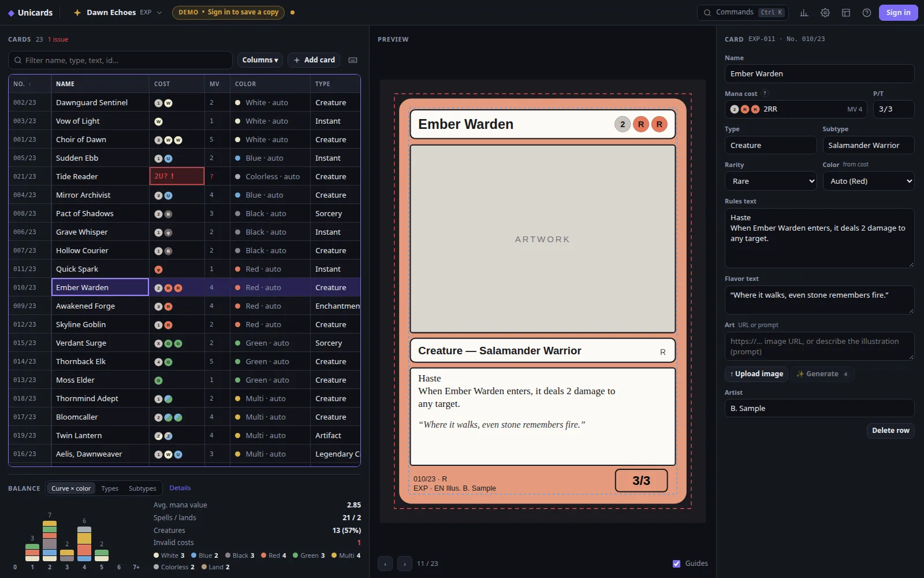924x578 pixels.
Task: Click the invalid cost warning on Tide Reader
Action: 177,176
